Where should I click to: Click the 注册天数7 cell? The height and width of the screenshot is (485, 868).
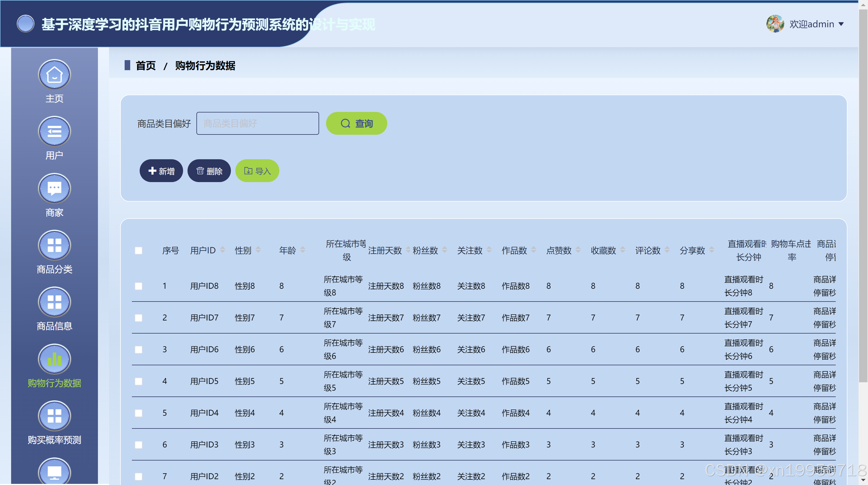click(386, 318)
